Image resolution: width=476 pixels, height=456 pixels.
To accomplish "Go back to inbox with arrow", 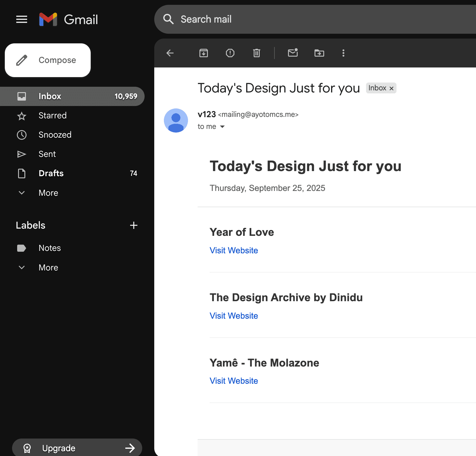I will (170, 53).
